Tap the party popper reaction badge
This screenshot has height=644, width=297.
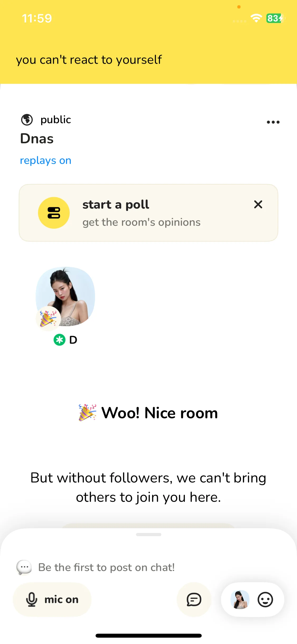point(48,318)
